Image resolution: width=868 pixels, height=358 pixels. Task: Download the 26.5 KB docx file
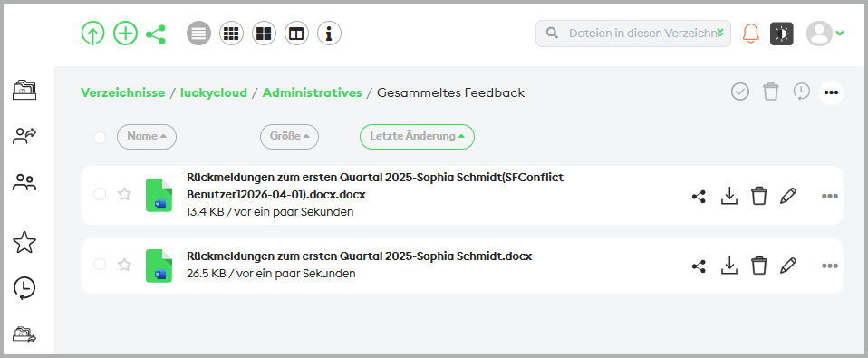729,266
